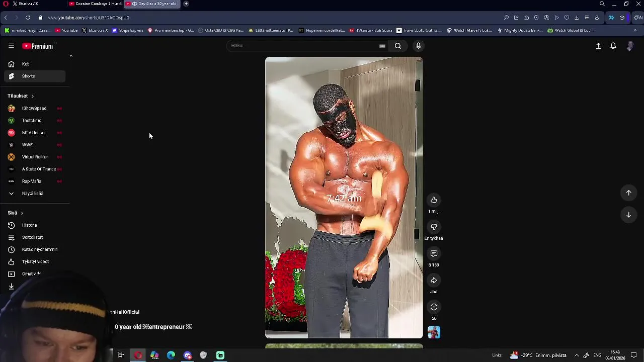Viewport: 644px width, 362px height.
Task: Open Koti home in sidebar
Action: pyautogui.click(x=35, y=64)
